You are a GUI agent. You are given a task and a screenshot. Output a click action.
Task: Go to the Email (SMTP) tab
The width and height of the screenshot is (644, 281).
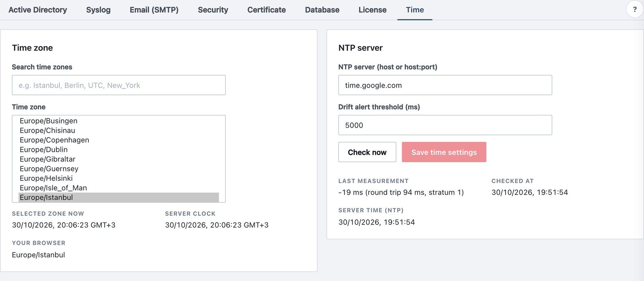154,10
